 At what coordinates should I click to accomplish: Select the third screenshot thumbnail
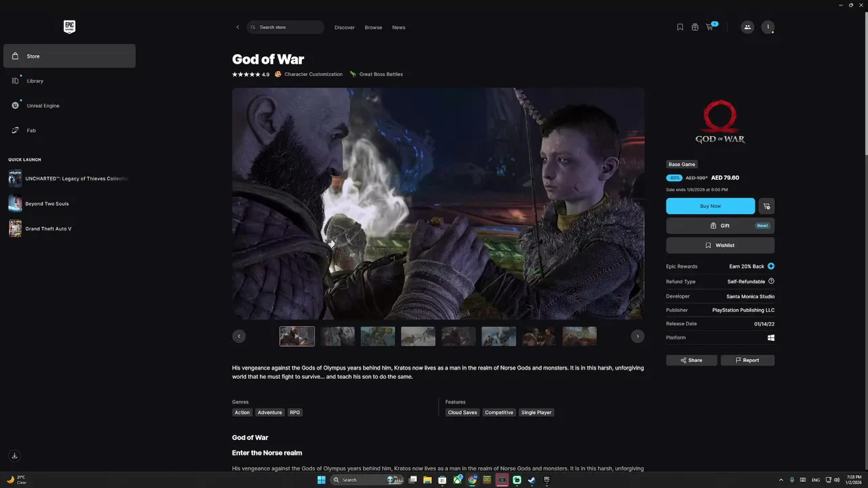point(378,336)
